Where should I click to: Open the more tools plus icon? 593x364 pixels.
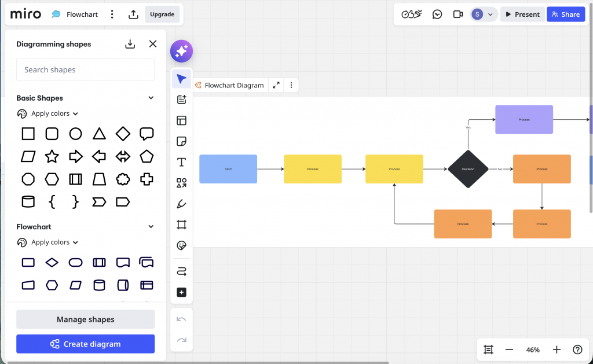point(181,292)
